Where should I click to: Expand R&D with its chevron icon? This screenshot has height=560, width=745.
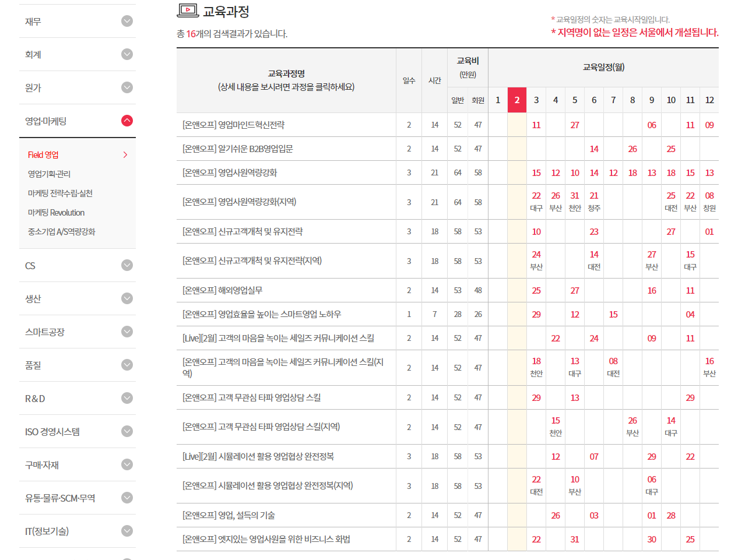(127, 398)
